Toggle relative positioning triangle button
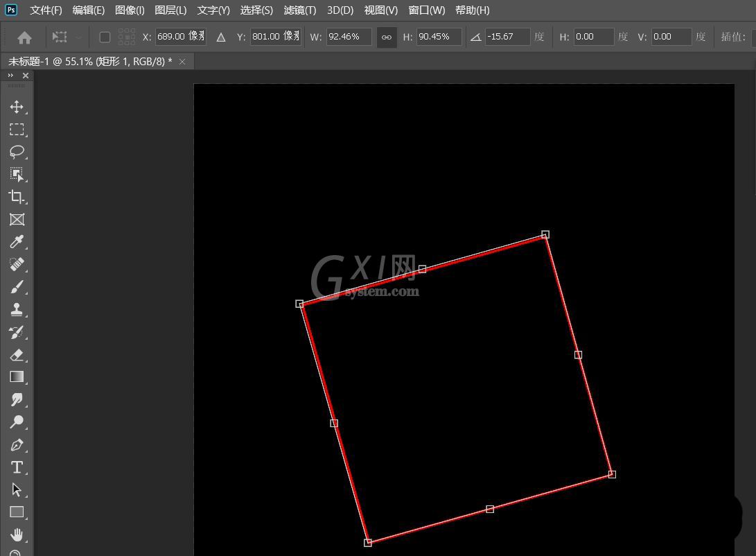 221,37
